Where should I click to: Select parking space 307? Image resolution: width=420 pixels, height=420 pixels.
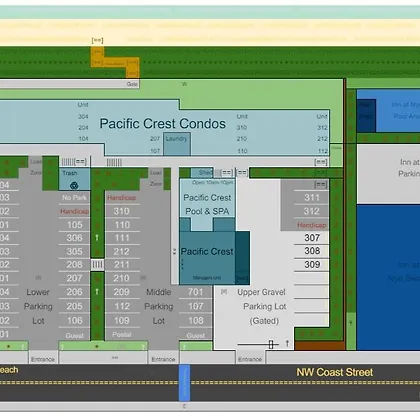[312, 238]
